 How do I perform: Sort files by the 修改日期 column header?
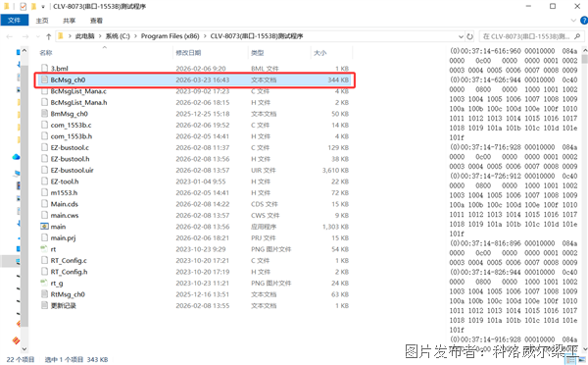(188, 53)
